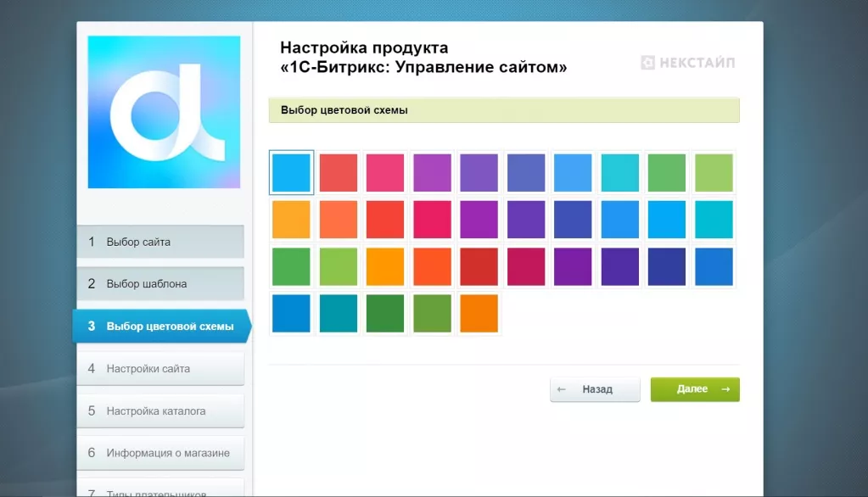
Task: Pick the orange swatch, third in third row
Action: [385, 267]
